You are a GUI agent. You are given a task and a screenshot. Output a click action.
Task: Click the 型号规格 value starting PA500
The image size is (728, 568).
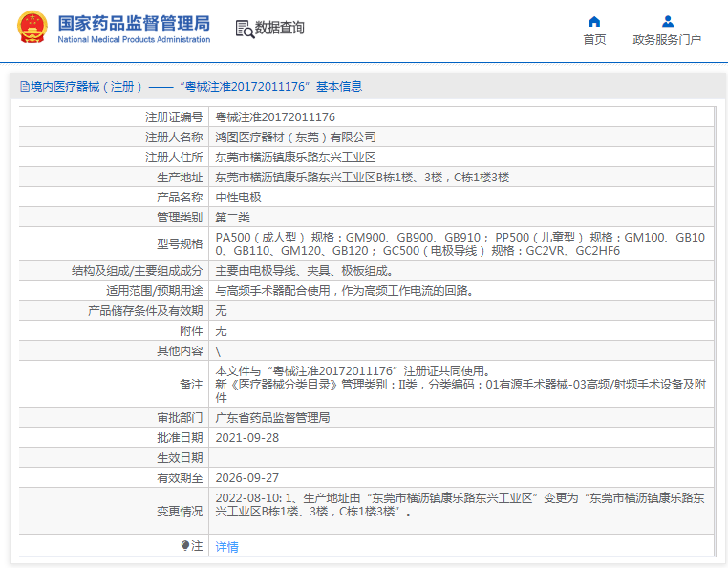(460, 243)
